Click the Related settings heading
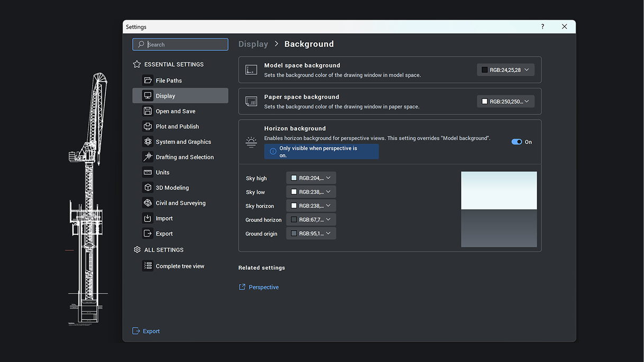The image size is (644, 362). [x=261, y=268]
